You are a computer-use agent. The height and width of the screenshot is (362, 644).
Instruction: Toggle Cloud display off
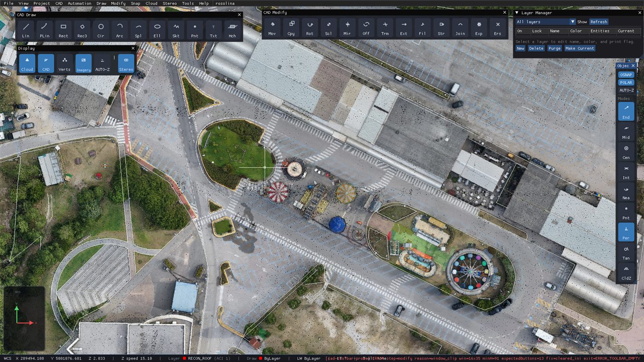(27, 63)
